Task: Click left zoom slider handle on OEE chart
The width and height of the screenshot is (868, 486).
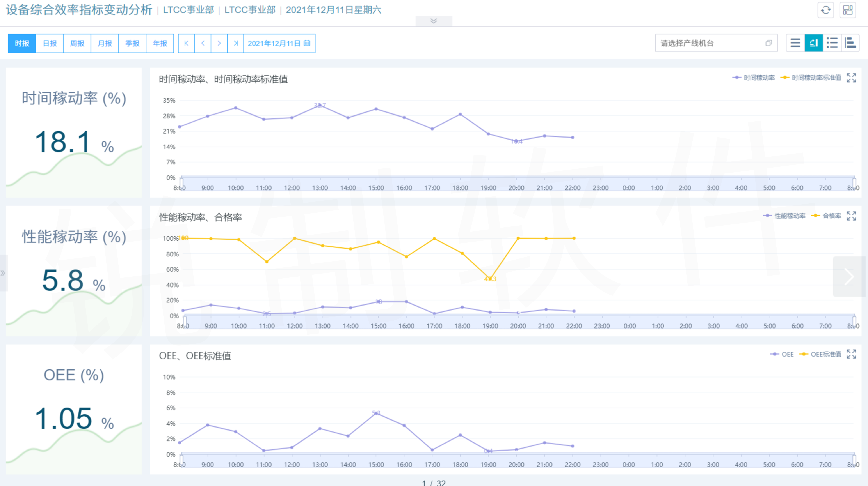Action: coord(182,460)
